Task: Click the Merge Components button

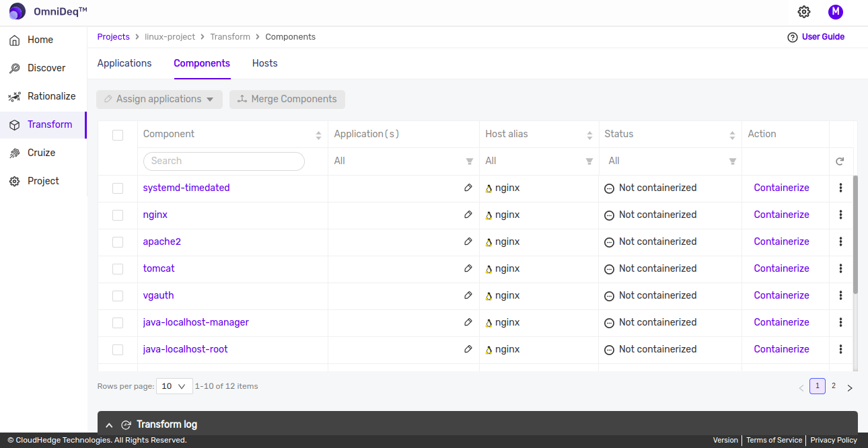Action: click(x=287, y=99)
